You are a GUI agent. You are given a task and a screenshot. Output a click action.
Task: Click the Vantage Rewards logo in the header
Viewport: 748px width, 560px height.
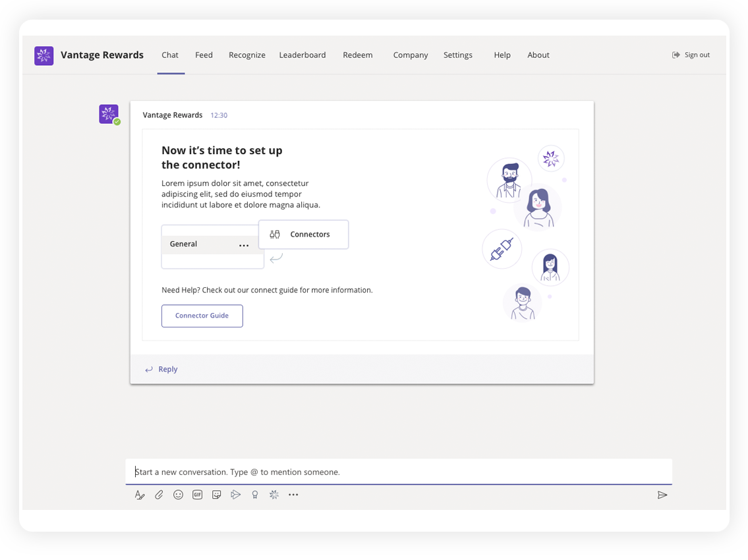click(x=44, y=55)
